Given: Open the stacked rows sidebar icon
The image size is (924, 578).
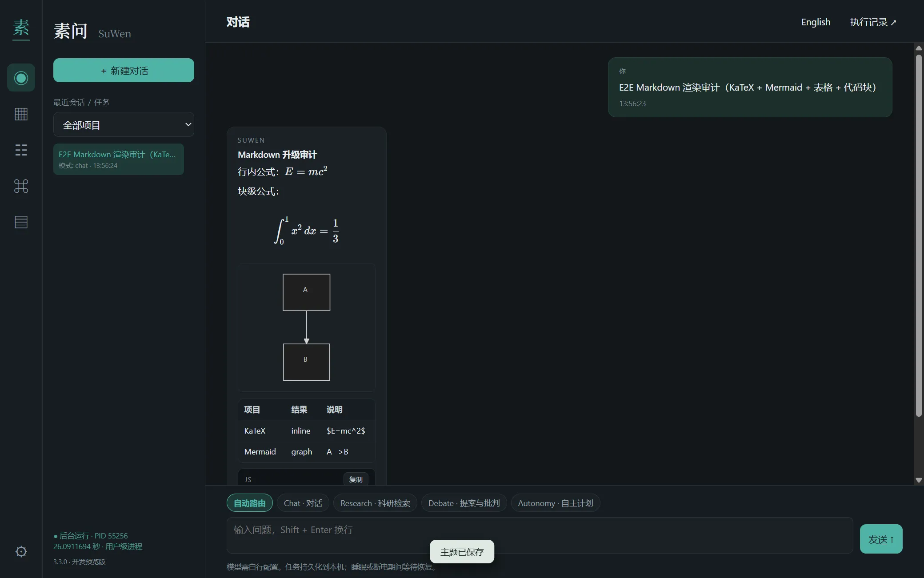Looking at the screenshot, I should pyautogui.click(x=21, y=222).
